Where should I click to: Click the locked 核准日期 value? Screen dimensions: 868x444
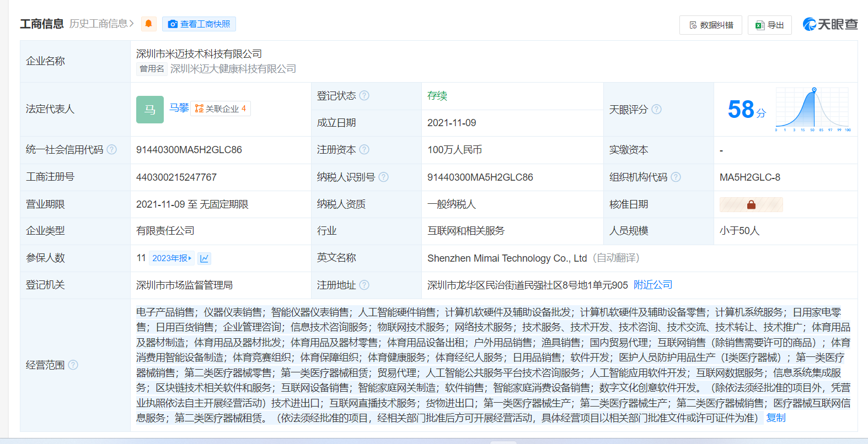[751, 204]
